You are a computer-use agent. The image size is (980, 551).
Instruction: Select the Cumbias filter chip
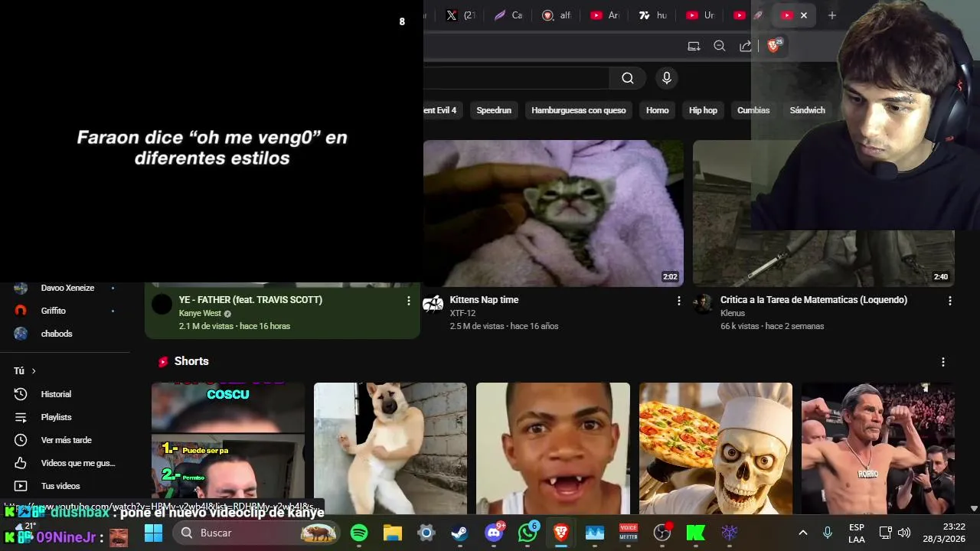click(753, 110)
